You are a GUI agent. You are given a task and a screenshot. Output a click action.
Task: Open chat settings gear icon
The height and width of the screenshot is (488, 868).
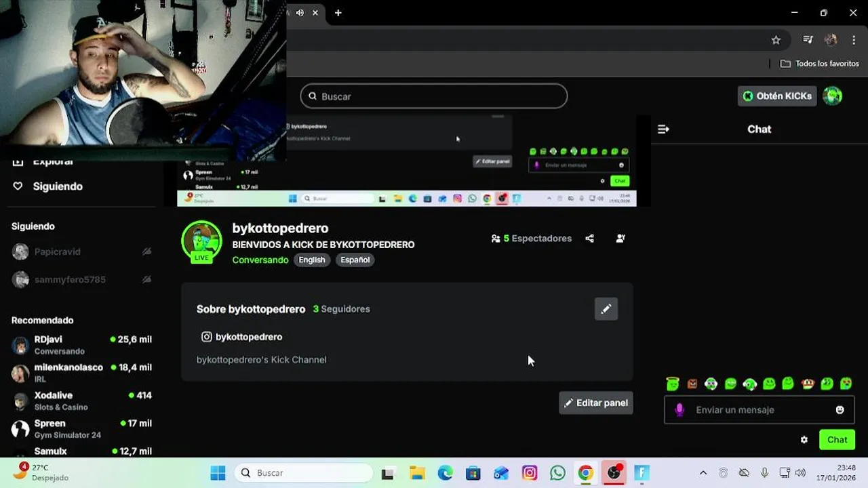(804, 440)
